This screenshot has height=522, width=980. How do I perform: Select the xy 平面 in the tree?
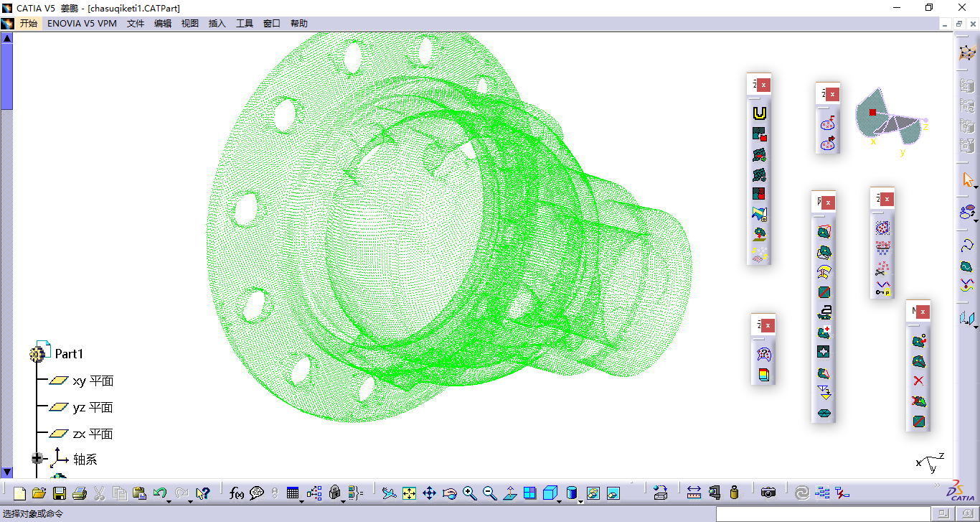point(93,381)
